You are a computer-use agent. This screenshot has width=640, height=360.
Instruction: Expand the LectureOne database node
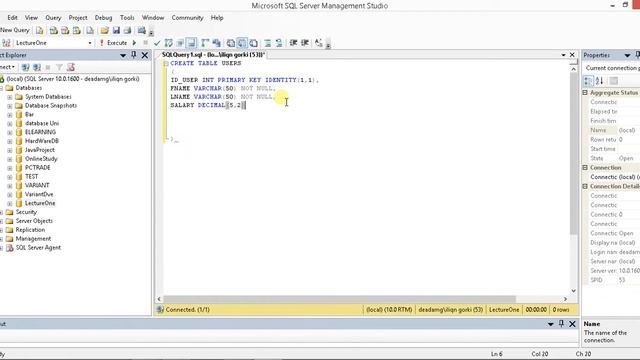(10, 203)
